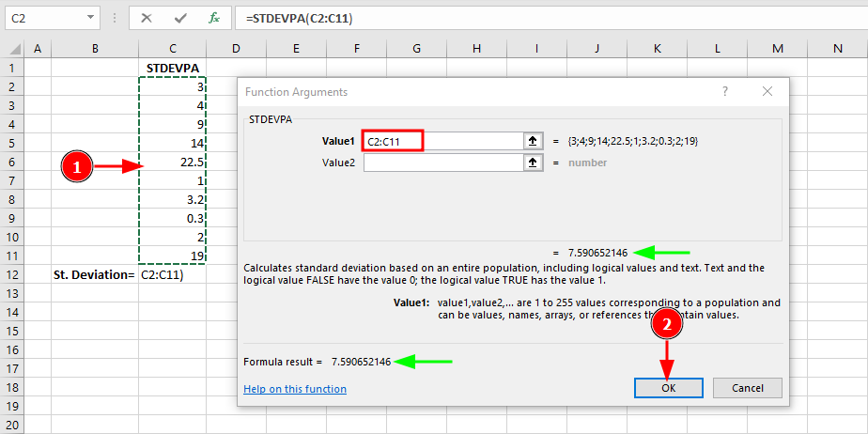Close the Function Arguments dialog
This screenshot has width=868, height=434.
pos(767,91)
